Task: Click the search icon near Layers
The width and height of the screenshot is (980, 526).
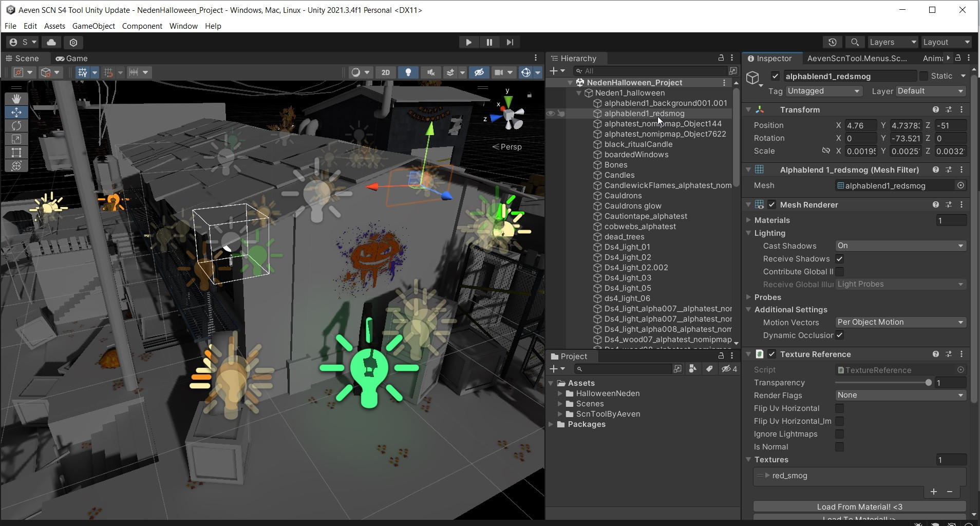Action: click(x=854, y=42)
